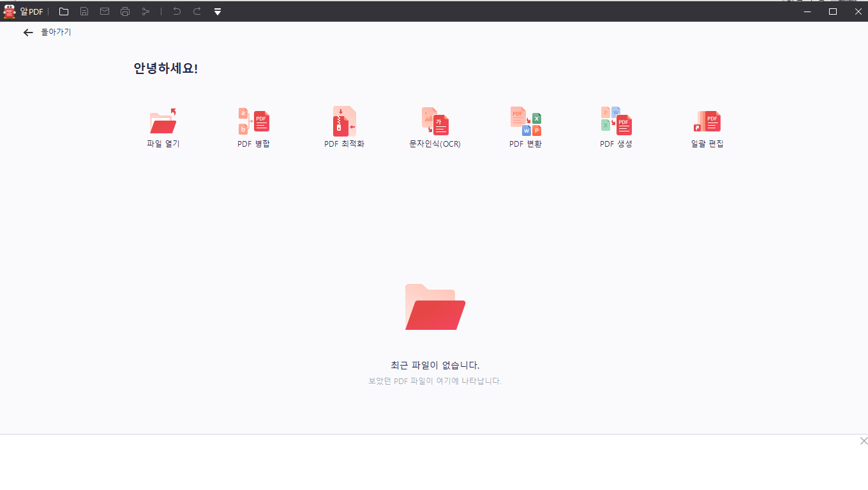Close the bottom banner panel
Image resolution: width=868 pixels, height=490 pixels.
tap(864, 441)
